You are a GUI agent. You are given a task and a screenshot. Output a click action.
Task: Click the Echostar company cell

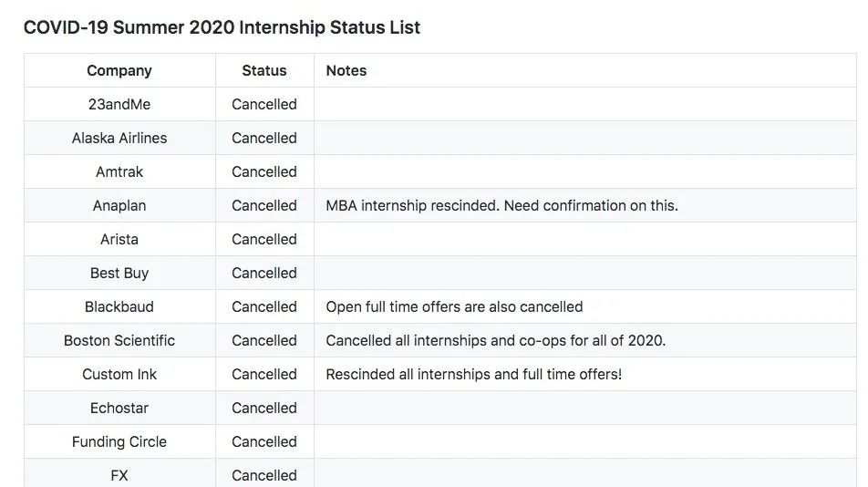point(119,408)
